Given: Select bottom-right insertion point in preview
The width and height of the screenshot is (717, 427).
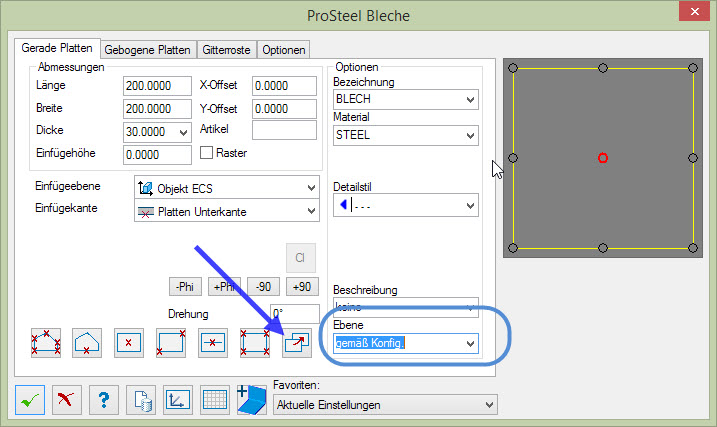Looking at the screenshot, I should pyautogui.click(x=693, y=248).
